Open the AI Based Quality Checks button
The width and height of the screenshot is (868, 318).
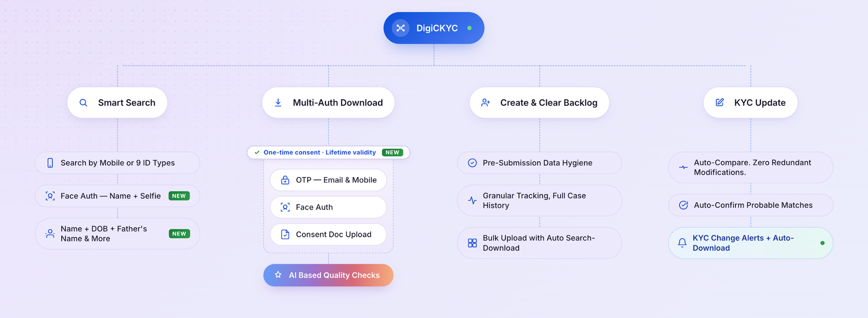329,275
